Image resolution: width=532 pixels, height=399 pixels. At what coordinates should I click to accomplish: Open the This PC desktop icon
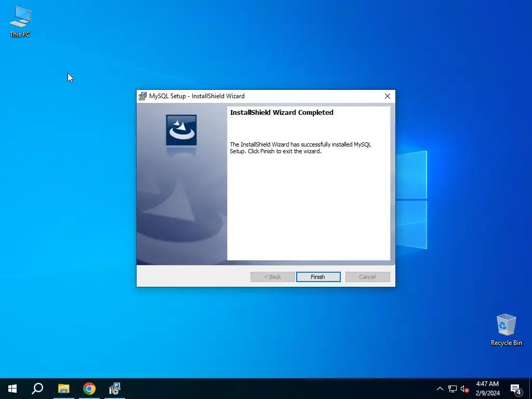tap(20, 21)
